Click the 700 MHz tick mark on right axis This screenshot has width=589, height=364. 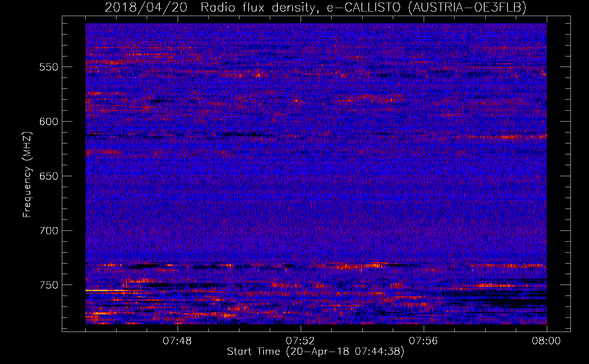tap(567, 230)
